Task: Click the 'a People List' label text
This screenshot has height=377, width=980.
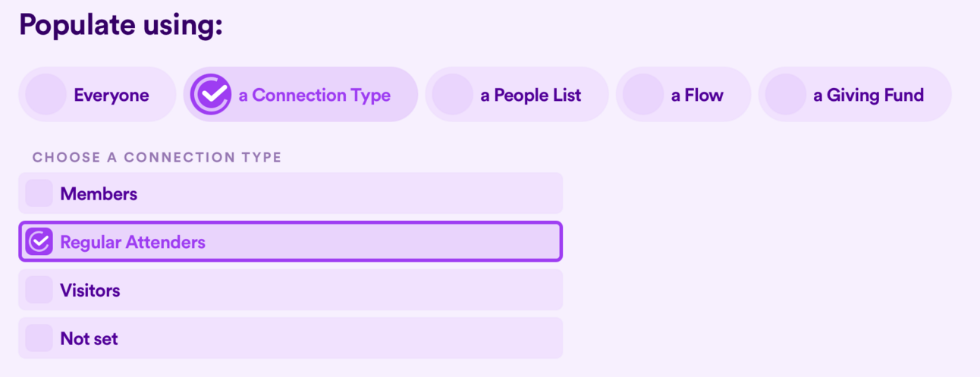Action: click(x=531, y=96)
